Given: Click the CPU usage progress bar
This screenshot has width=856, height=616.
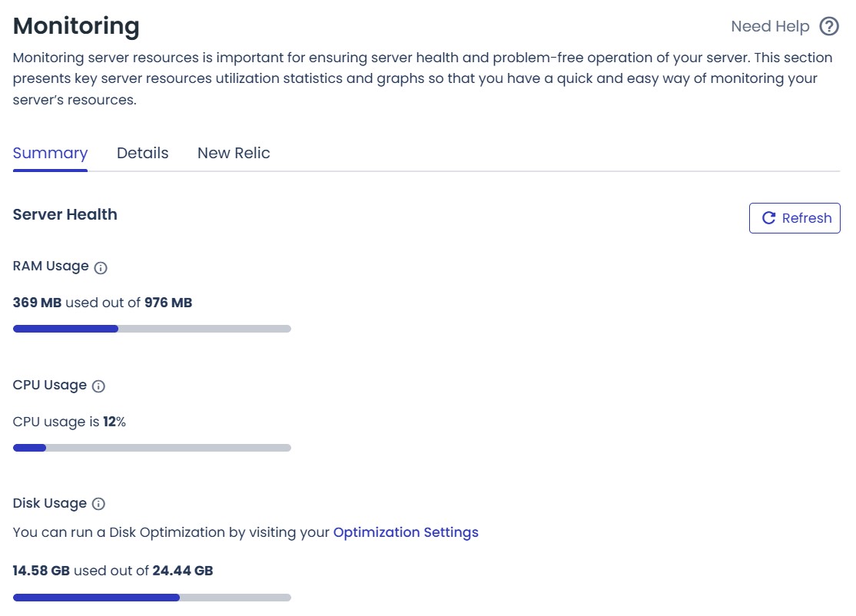Looking at the screenshot, I should point(151,447).
